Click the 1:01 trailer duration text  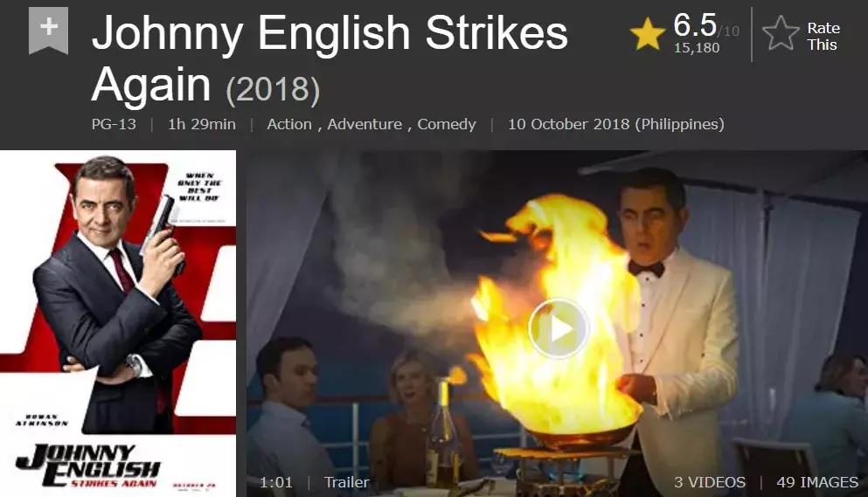point(275,482)
